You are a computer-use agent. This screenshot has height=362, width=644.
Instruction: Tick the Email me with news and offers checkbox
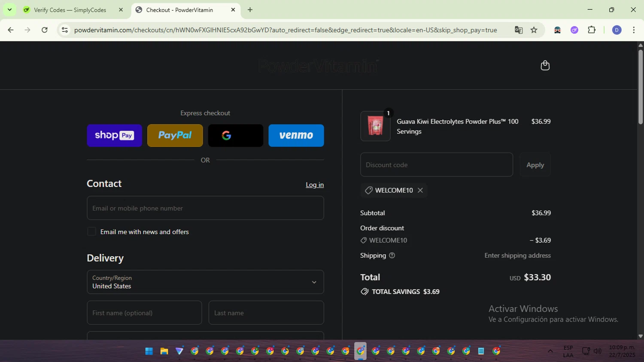(x=91, y=231)
